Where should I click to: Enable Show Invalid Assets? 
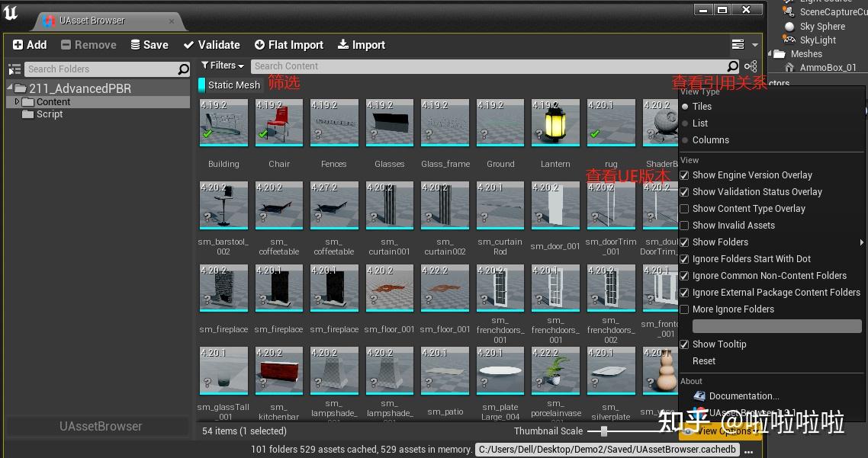tap(685, 225)
